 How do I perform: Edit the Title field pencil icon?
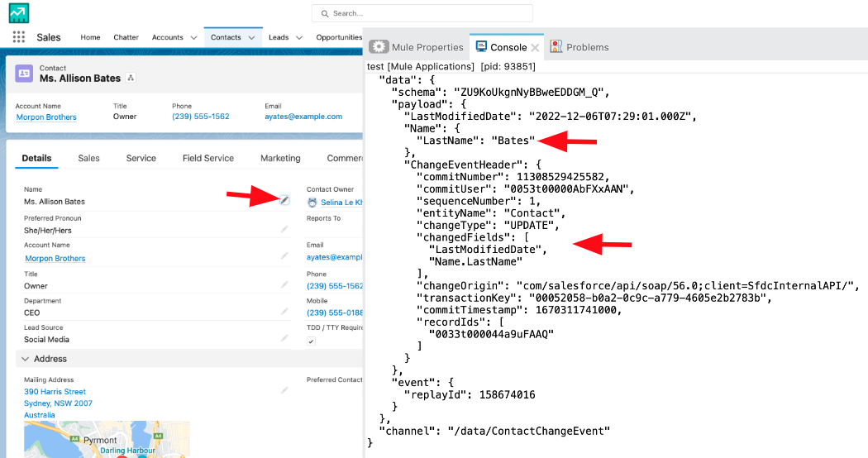click(x=284, y=284)
